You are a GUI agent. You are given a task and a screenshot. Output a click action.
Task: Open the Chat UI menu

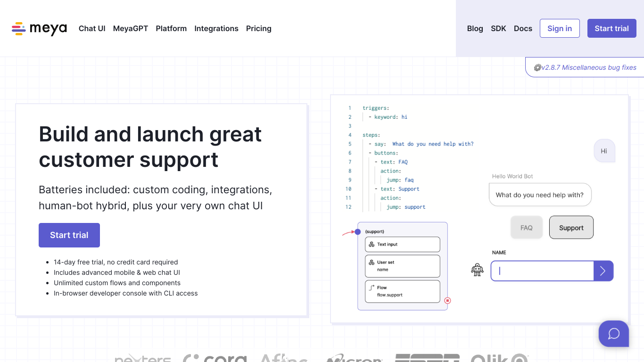tap(92, 28)
